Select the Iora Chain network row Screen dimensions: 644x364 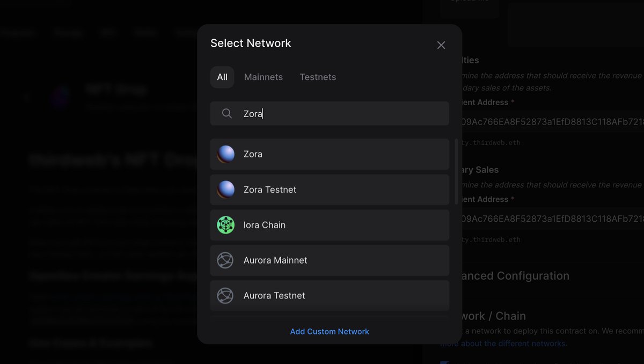(x=330, y=225)
